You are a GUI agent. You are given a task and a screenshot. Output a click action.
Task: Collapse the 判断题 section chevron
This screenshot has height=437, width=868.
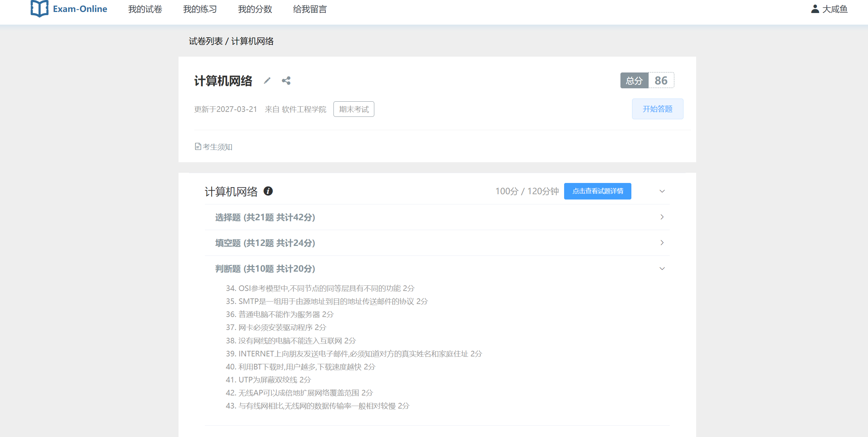tap(662, 268)
